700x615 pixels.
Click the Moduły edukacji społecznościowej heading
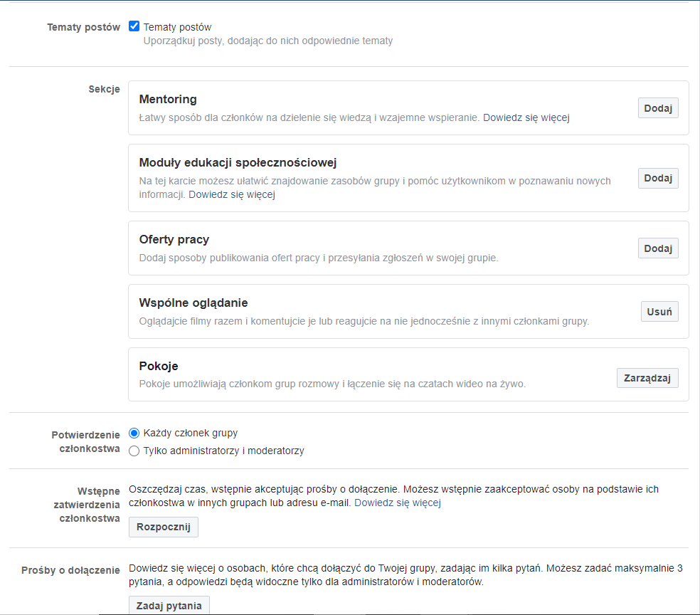point(238,162)
